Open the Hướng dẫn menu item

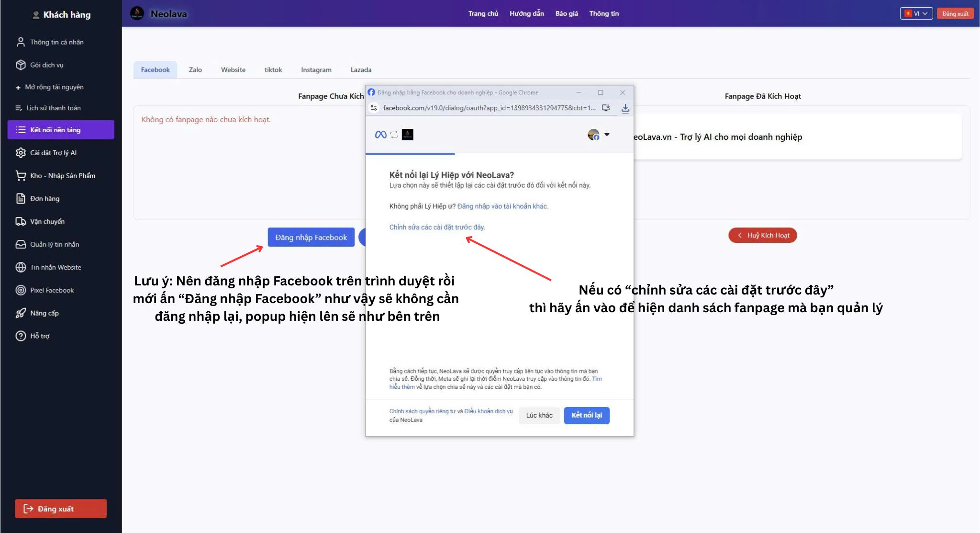tap(527, 13)
